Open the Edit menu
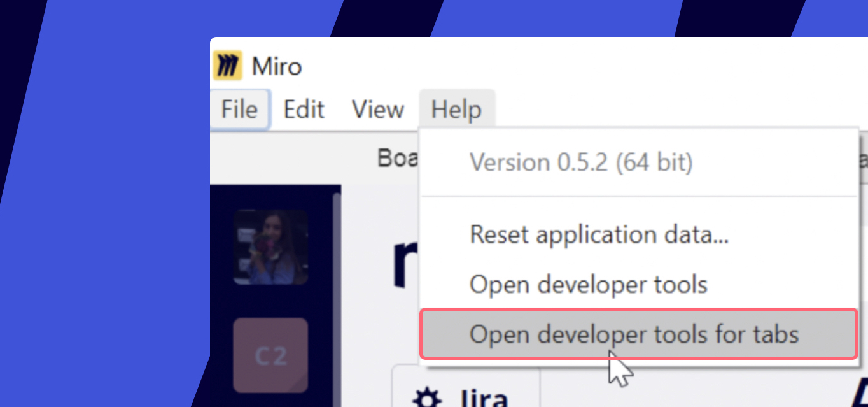The width and height of the screenshot is (868, 407). (x=304, y=109)
